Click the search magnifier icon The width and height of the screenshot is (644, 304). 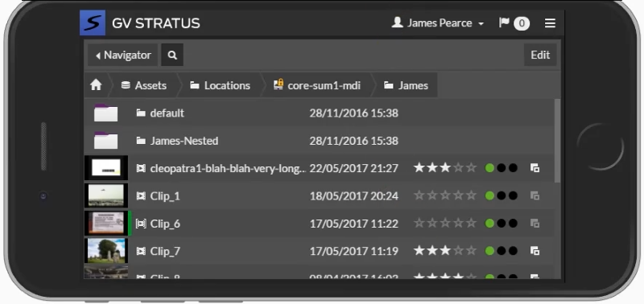click(172, 55)
